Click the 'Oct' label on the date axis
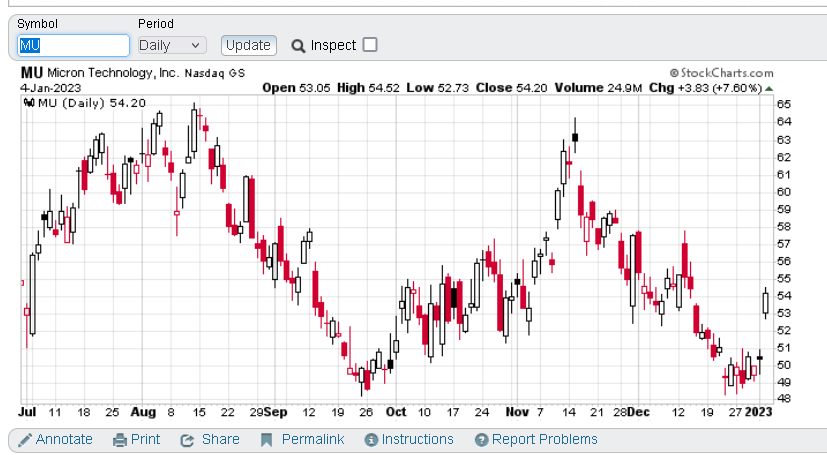This screenshot has width=827, height=455. coord(396,412)
